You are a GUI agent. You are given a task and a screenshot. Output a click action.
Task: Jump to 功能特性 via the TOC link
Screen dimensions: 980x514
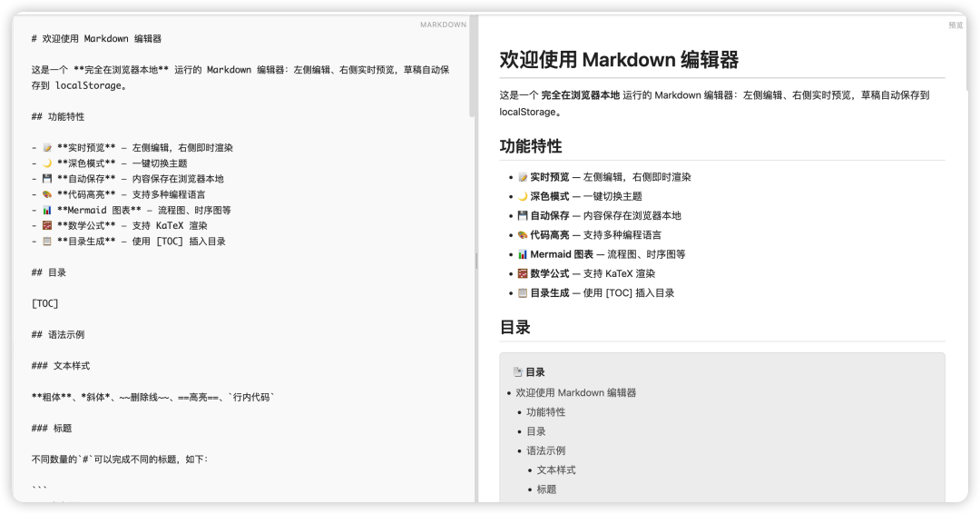[x=545, y=412]
